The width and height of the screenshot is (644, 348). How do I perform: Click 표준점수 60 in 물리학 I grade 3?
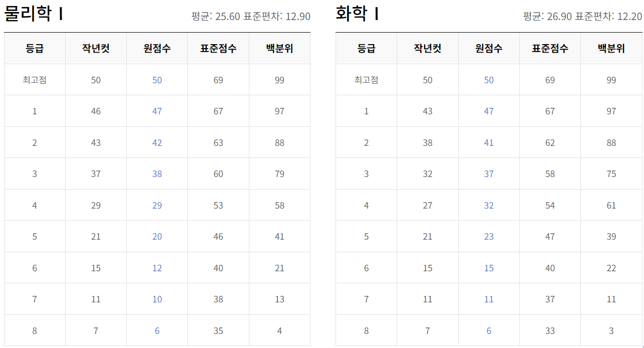[x=218, y=174]
